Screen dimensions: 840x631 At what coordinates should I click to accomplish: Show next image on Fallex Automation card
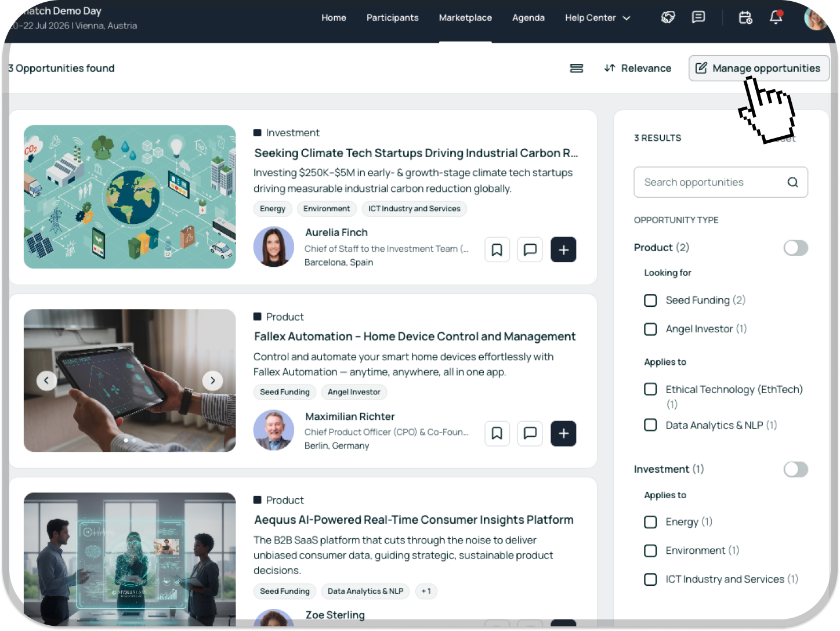click(x=213, y=380)
